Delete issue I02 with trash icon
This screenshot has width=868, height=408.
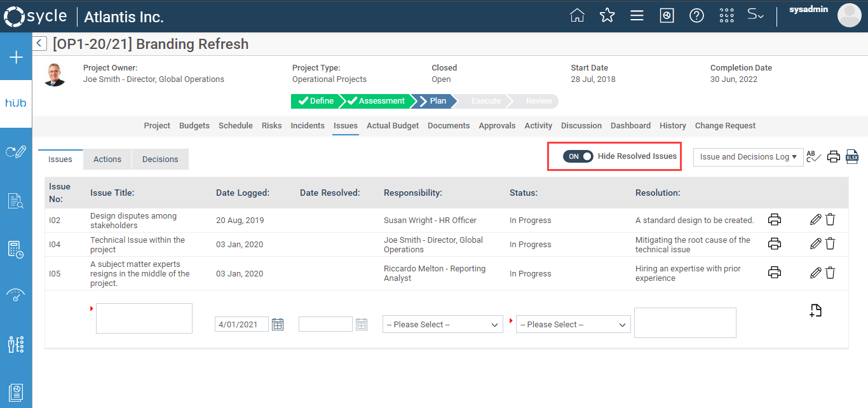pyautogui.click(x=830, y=220)
